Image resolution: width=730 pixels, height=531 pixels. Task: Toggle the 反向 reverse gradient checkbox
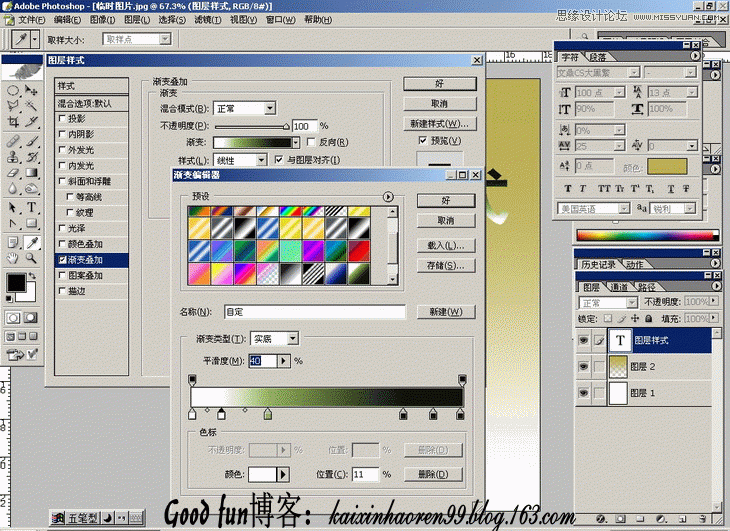311,142
